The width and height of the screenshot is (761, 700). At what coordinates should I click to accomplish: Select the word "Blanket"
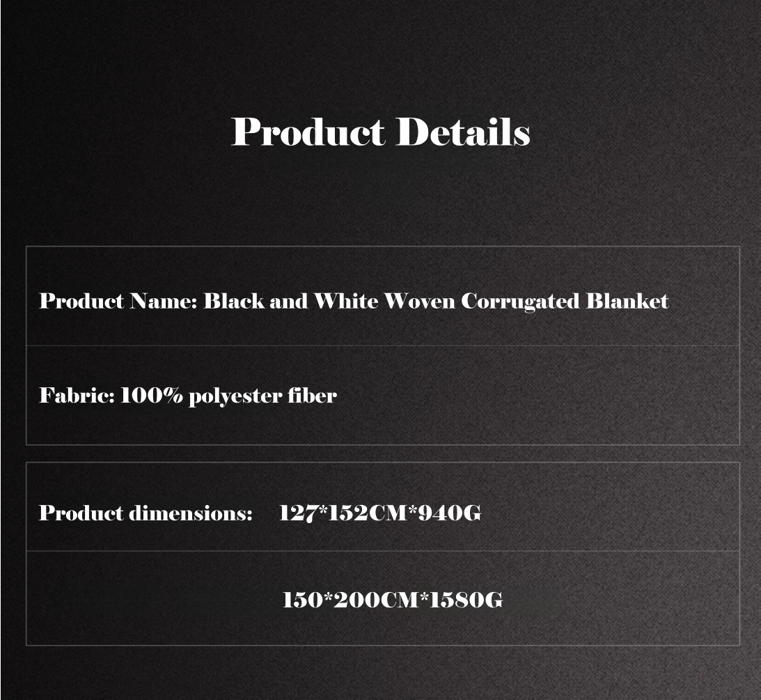[627, 301]
